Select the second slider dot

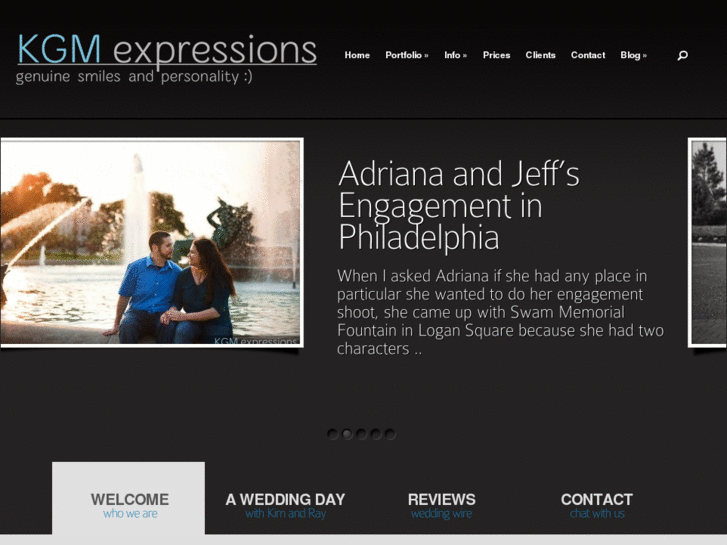(347, 434)
